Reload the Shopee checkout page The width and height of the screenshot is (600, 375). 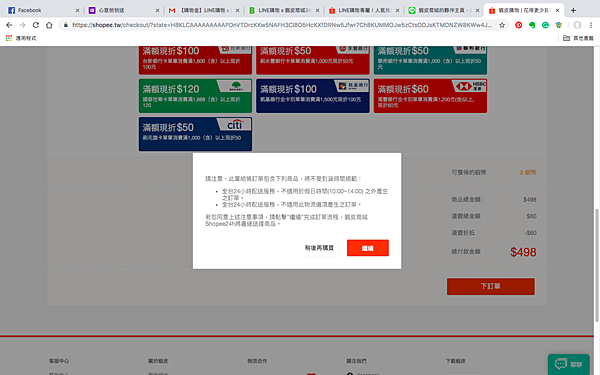pos(36,25)
